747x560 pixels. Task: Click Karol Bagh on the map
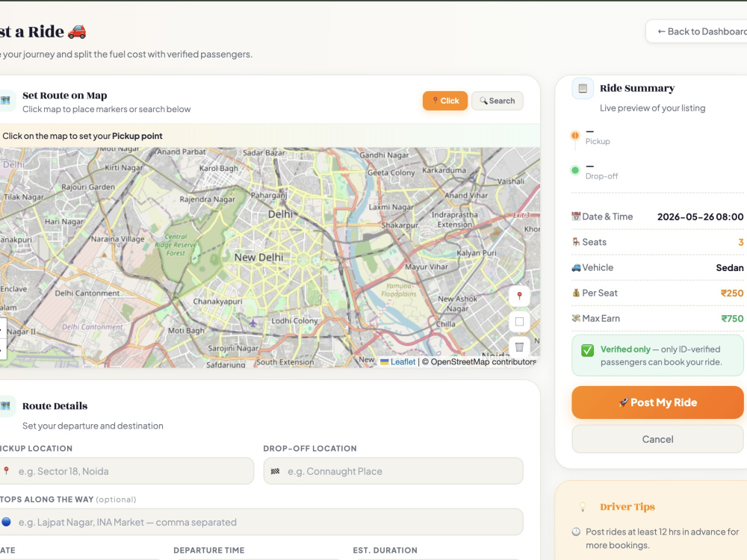[x=219, y=168]
